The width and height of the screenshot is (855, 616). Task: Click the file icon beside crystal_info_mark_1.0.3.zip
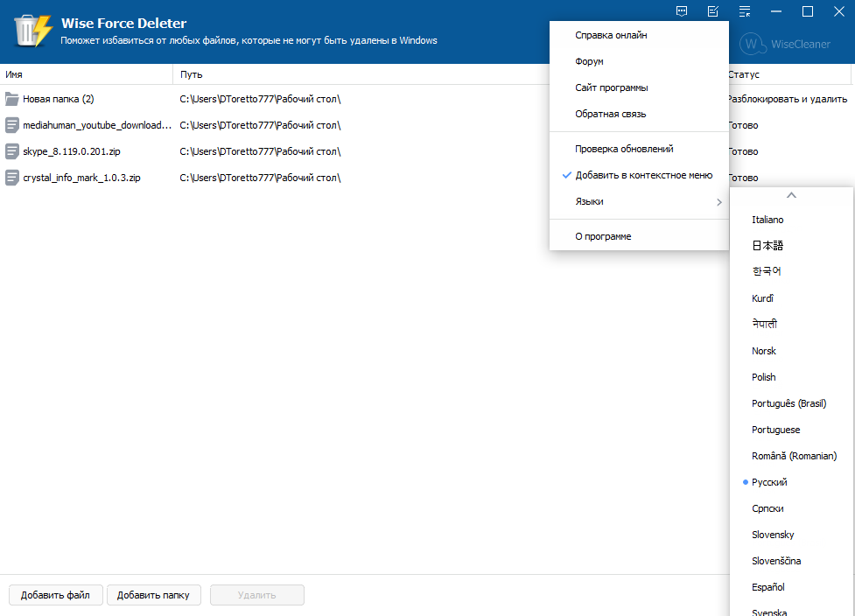(12, 177)
